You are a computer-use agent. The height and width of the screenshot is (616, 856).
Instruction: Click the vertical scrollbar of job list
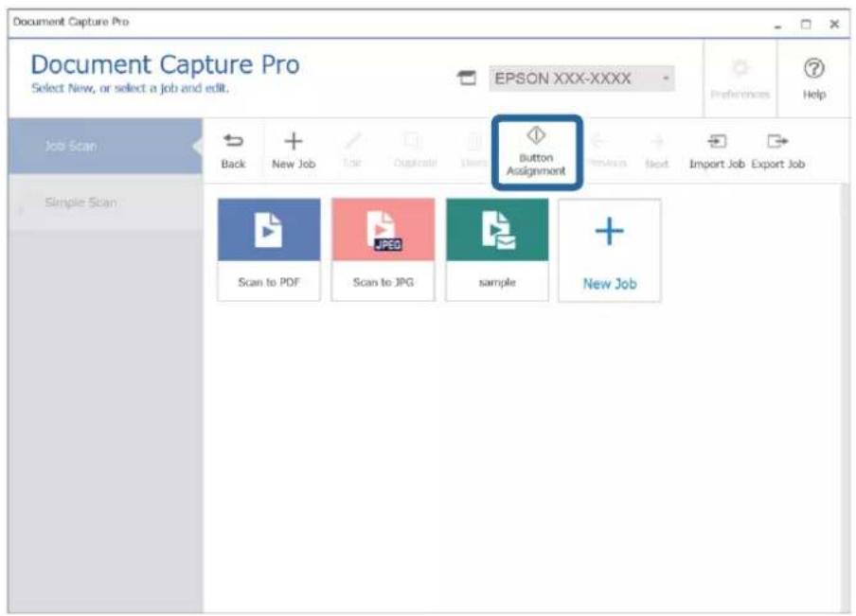coord(845,398)
